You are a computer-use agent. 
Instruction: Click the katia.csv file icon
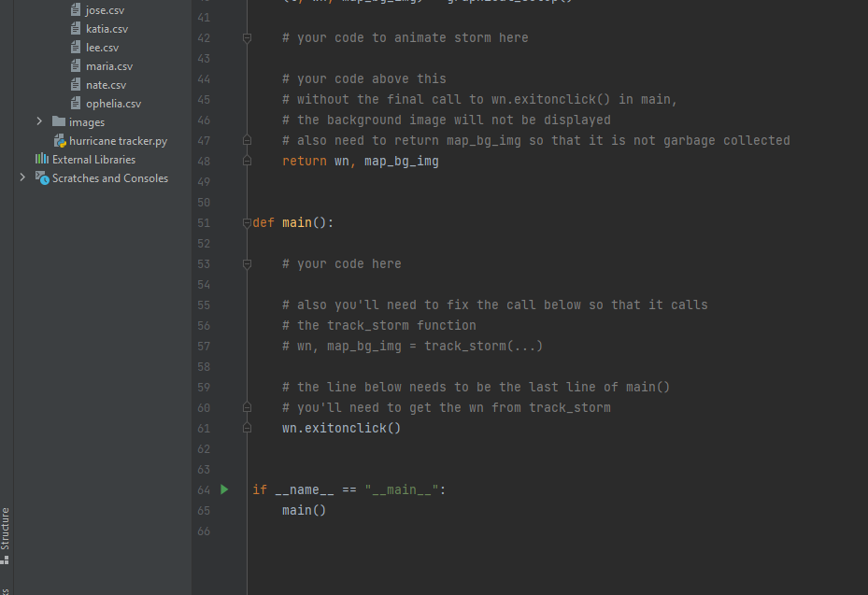pos(76,29)
